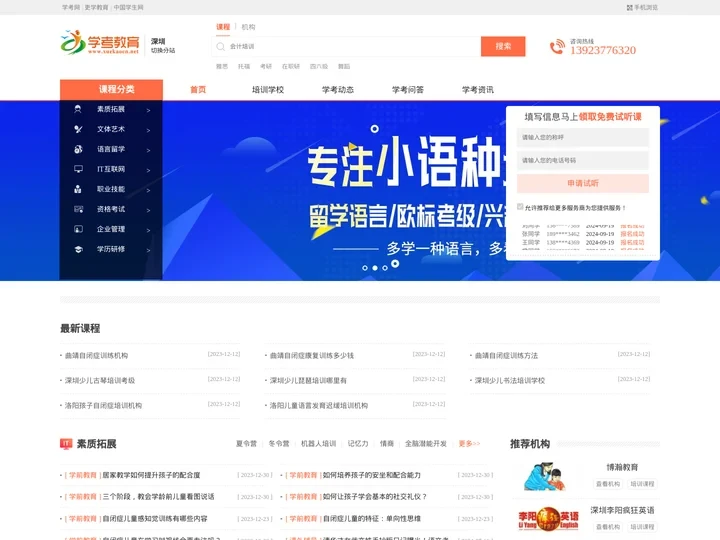Select the third banner carousel dot

(385, 268)
